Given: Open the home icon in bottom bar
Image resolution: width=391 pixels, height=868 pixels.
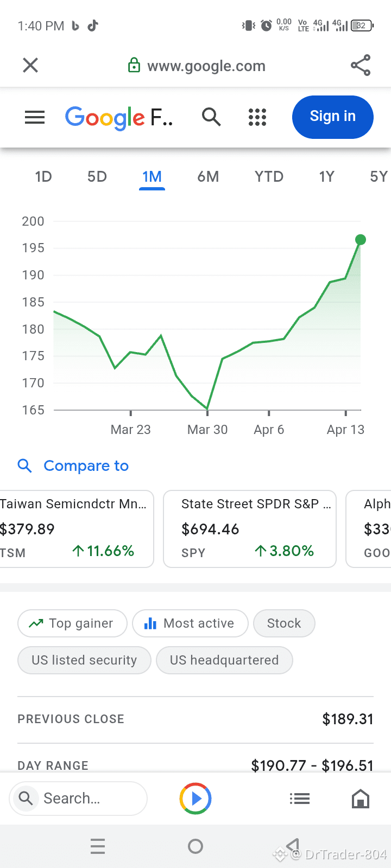Looking at the screenshot, I should pos(361,799).
